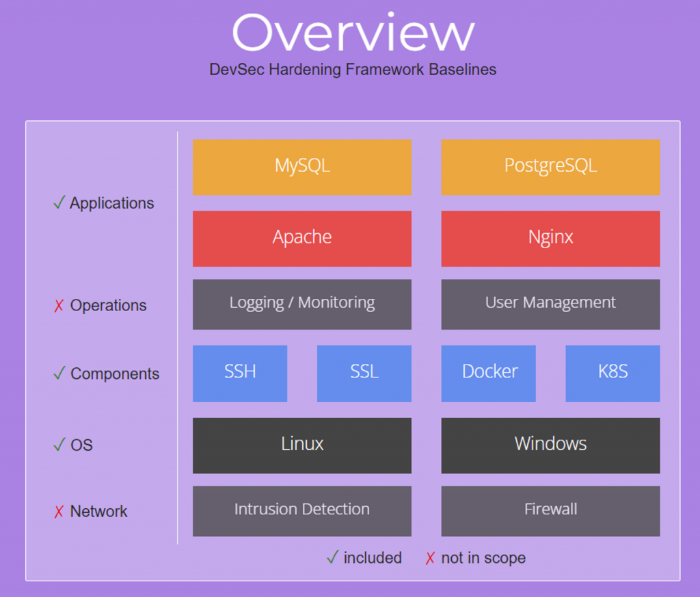Click the User Management block
Viewport: 700px width, 597px height.
(x=550, y=304)
